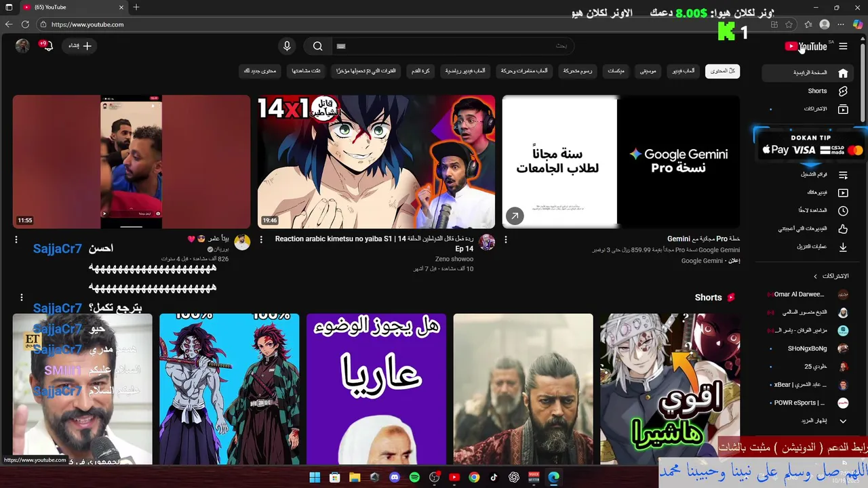Open Edge settings and more menu
The image size is (868, 488).
(841, 24)
